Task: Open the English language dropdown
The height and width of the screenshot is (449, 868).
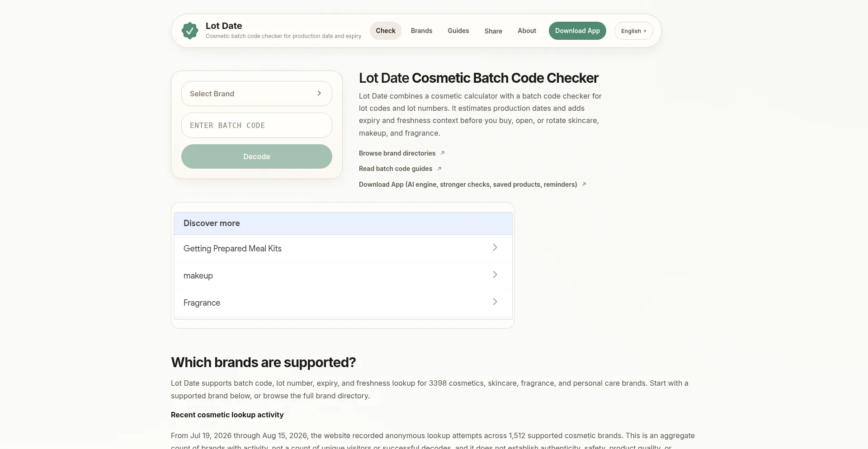Action: pyautogui.click(x=633, y=31)
